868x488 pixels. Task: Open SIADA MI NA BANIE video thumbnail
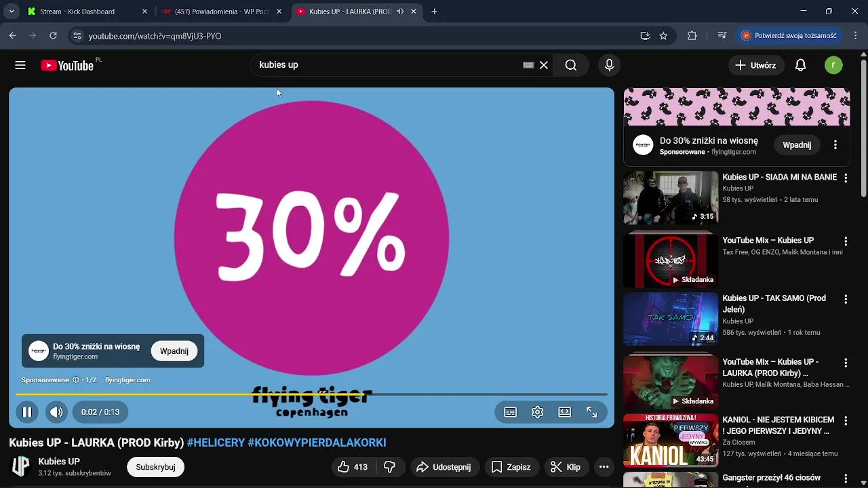coord(671,197)
